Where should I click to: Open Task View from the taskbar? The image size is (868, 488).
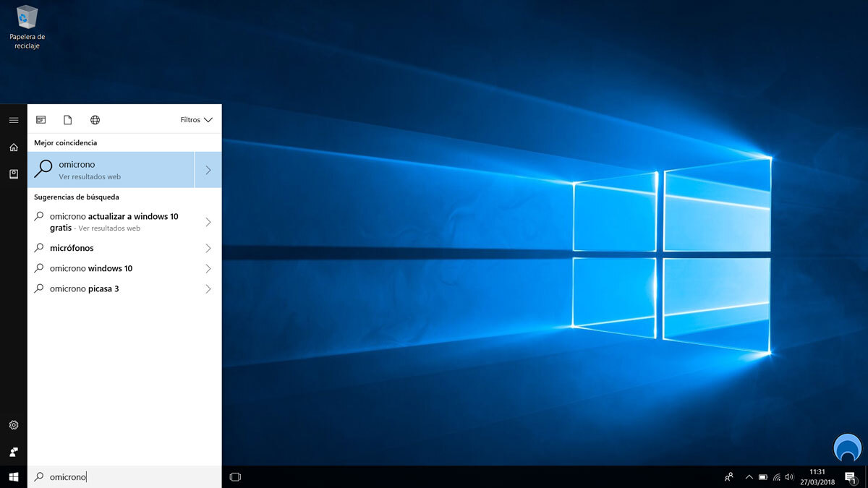234,476
